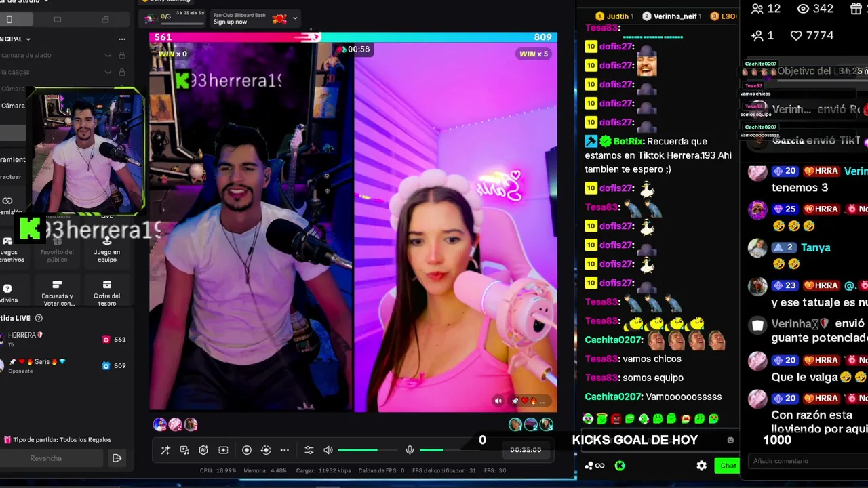The width and height of the screenshot is (868, 488).
Task: Open the audio mixer settings icon
Action: [x=309, y=450]
